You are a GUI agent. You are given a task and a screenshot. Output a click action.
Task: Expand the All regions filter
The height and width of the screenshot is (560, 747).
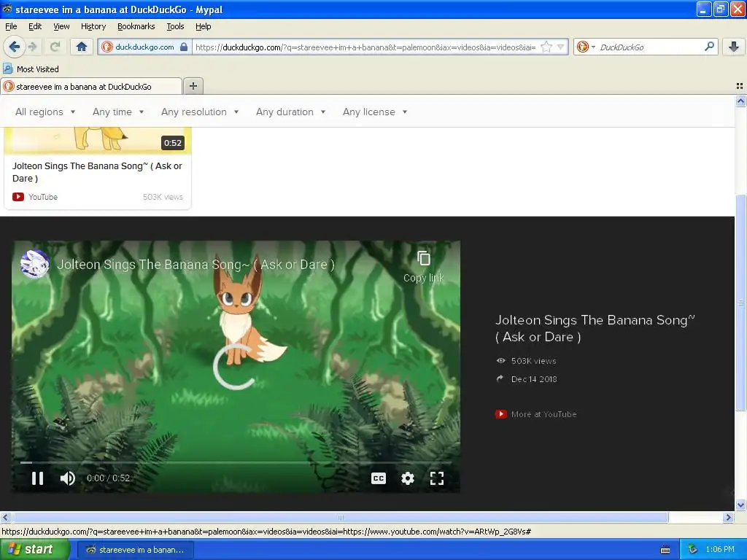[45, 112]
